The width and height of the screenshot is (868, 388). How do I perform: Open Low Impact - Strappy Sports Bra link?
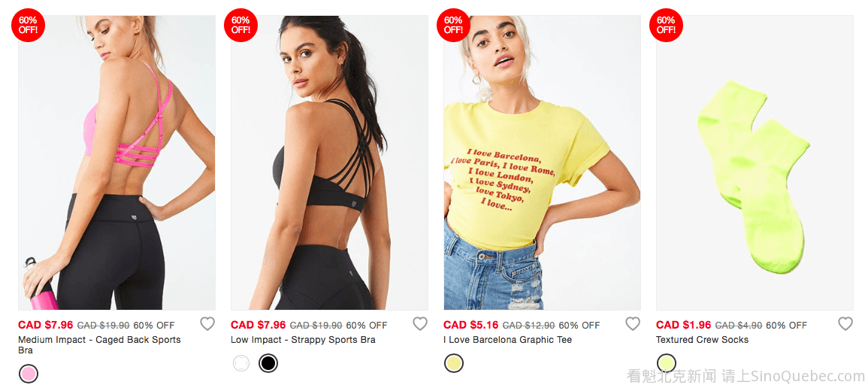[x=303, y=340]
